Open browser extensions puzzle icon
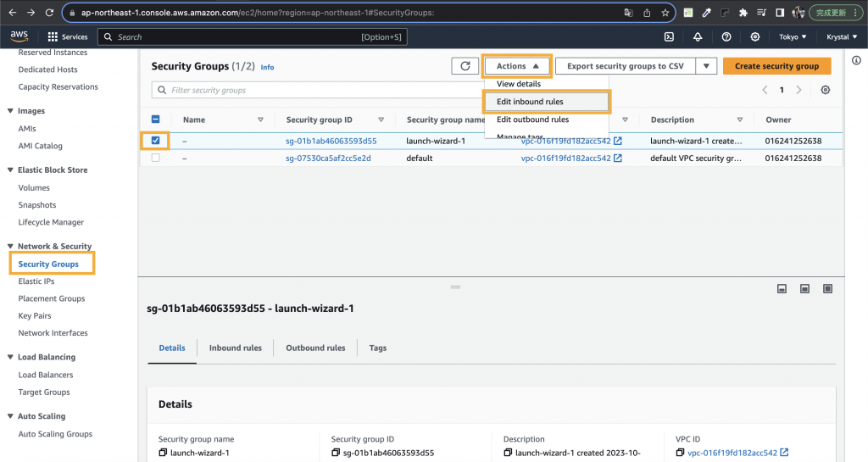The image size is (868, 462). [743, 13]
